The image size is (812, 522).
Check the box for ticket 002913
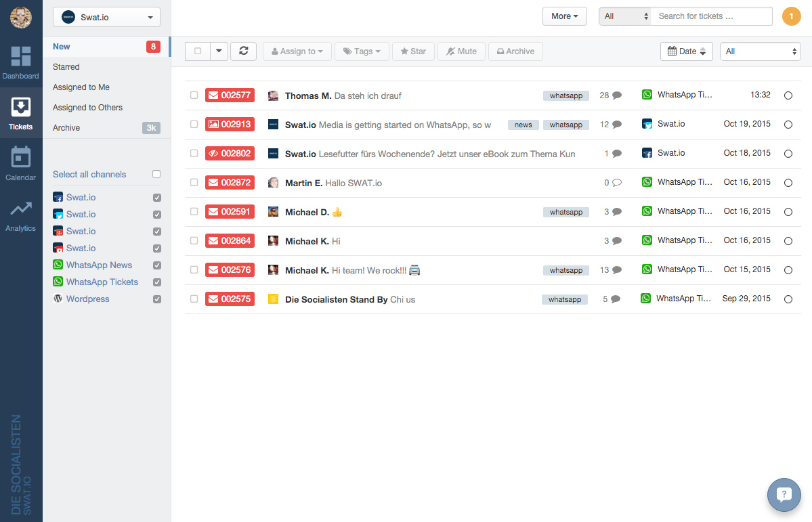coord(194,125)
